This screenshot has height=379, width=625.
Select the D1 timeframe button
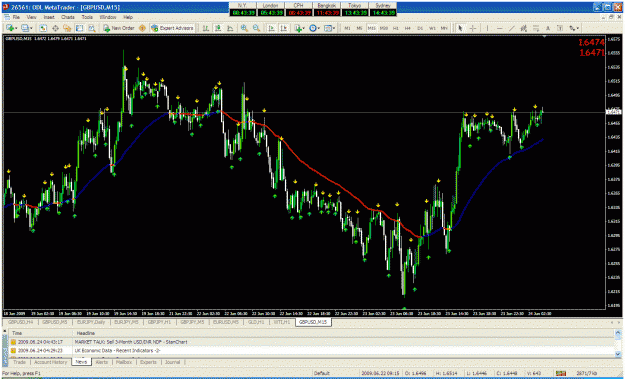[x=420, y=28]
